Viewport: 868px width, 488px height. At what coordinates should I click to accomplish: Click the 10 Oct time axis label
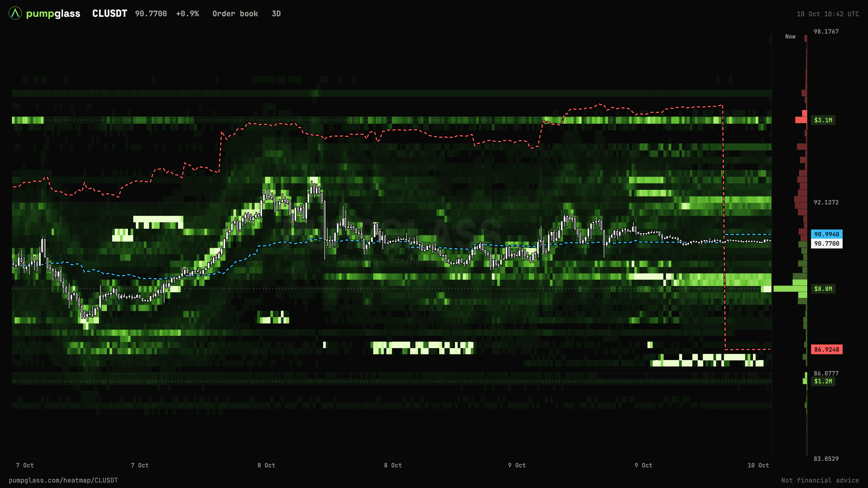[x=758, y=465]
